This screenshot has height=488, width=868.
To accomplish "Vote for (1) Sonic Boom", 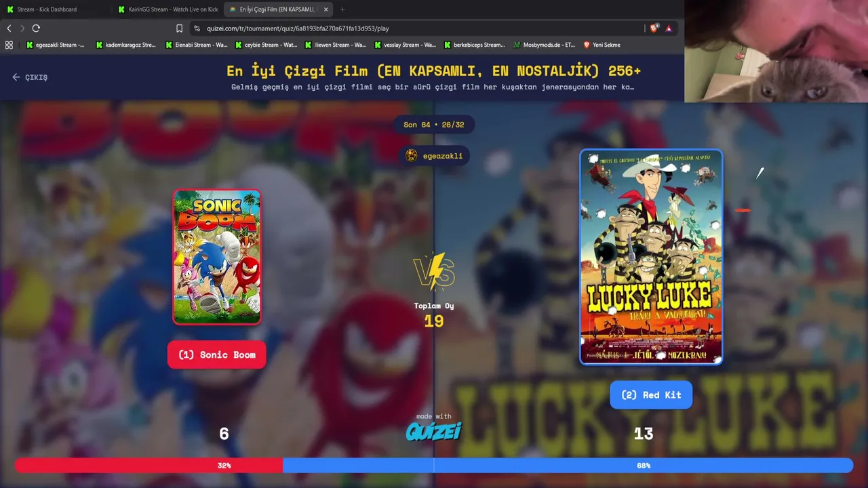I will point(217,355).
